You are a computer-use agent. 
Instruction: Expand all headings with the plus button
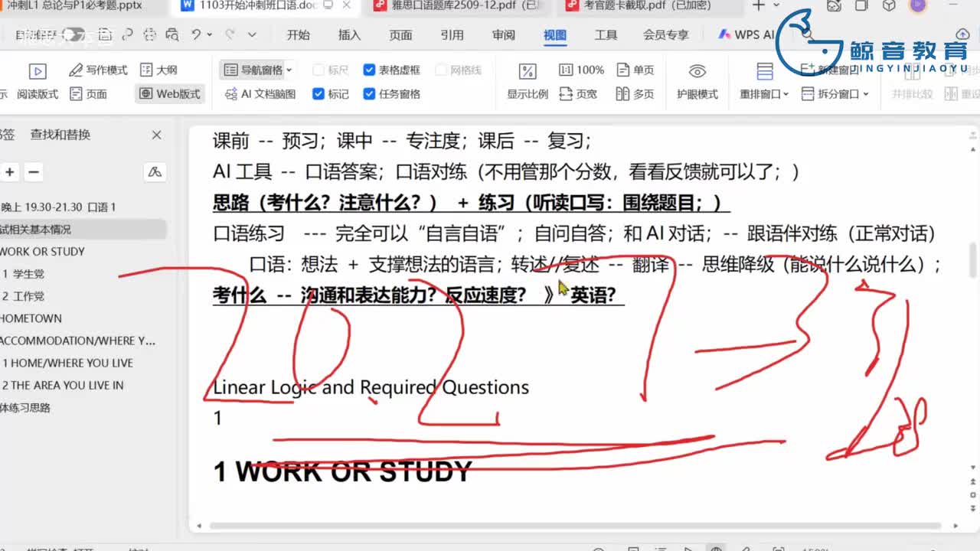click(x=10, y=172)
